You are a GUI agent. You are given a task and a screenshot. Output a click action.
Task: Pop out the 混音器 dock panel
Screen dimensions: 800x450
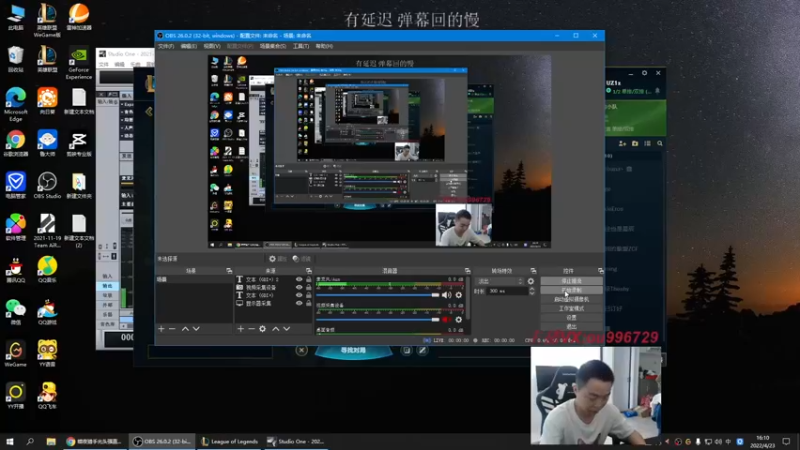point(467,271)
